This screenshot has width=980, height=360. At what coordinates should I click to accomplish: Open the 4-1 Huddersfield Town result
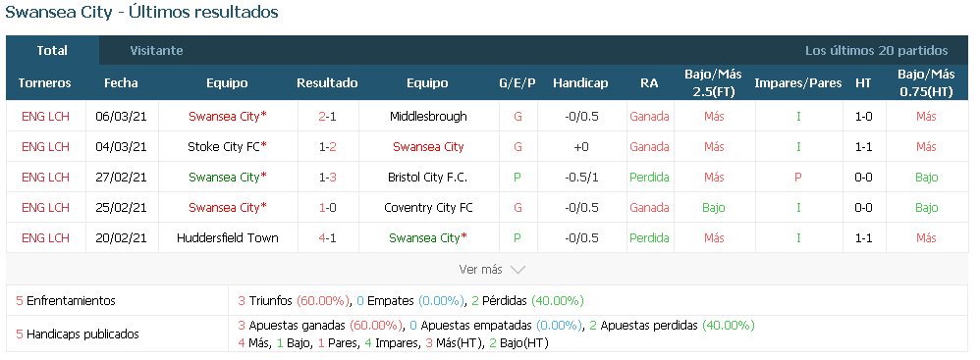click(x=327, y=237)
